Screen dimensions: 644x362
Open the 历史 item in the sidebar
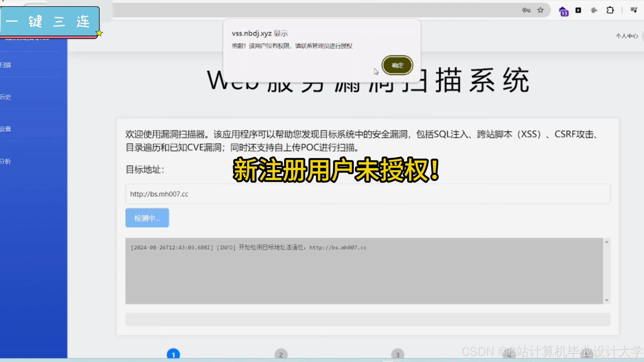click(6, 97)
